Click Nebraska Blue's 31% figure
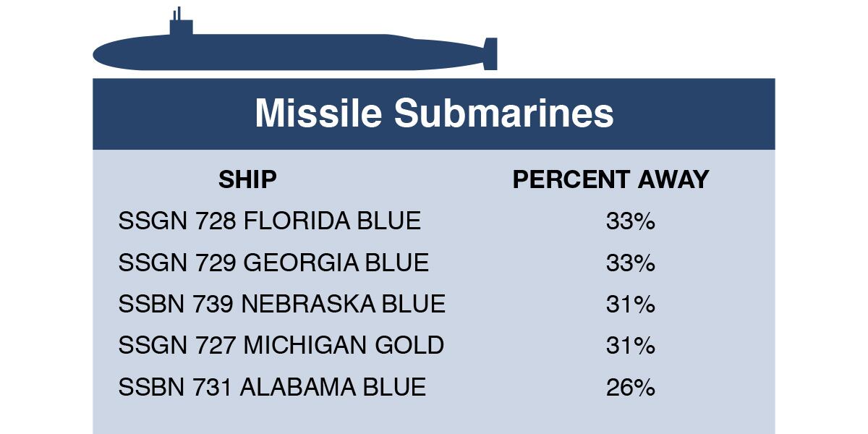The width and height of the screenshot is (868, 434). (x=630, y=304)
